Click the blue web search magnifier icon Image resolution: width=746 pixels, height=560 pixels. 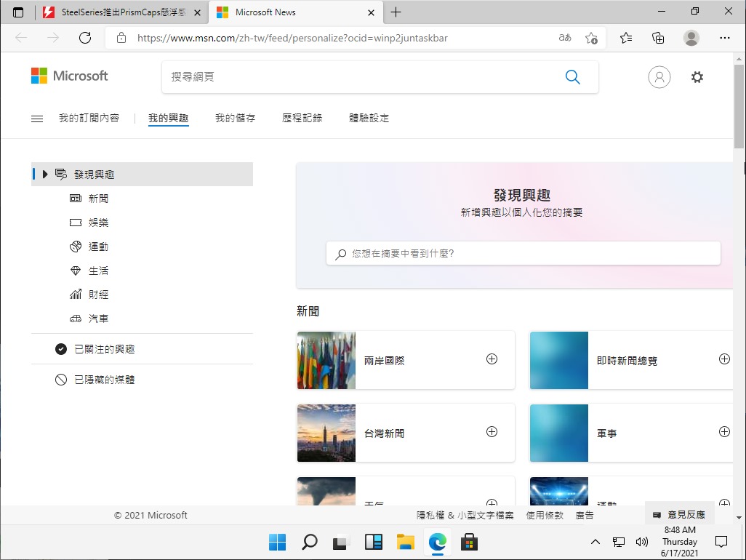(572, 77)
